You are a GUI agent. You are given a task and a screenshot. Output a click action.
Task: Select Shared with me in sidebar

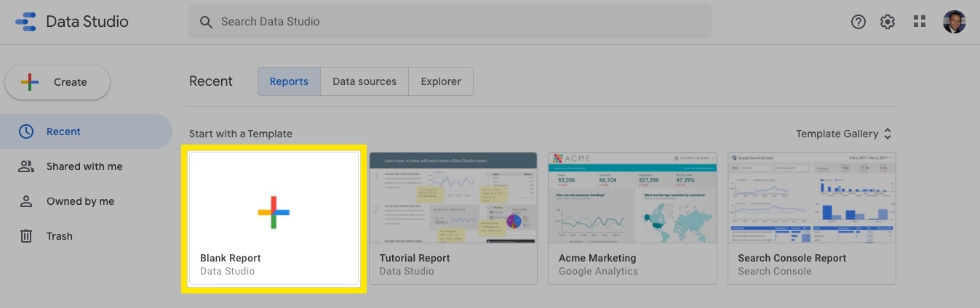point(86,166)
